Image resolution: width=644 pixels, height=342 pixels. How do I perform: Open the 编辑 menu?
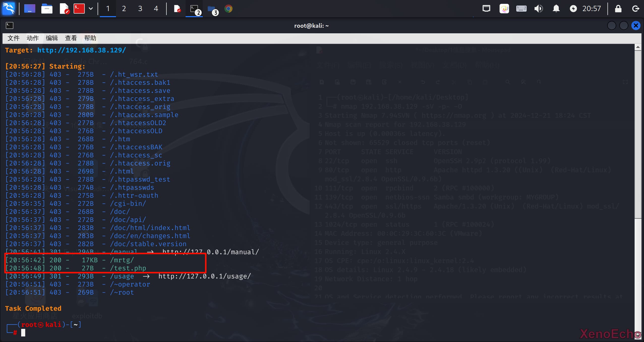point(52,38)
